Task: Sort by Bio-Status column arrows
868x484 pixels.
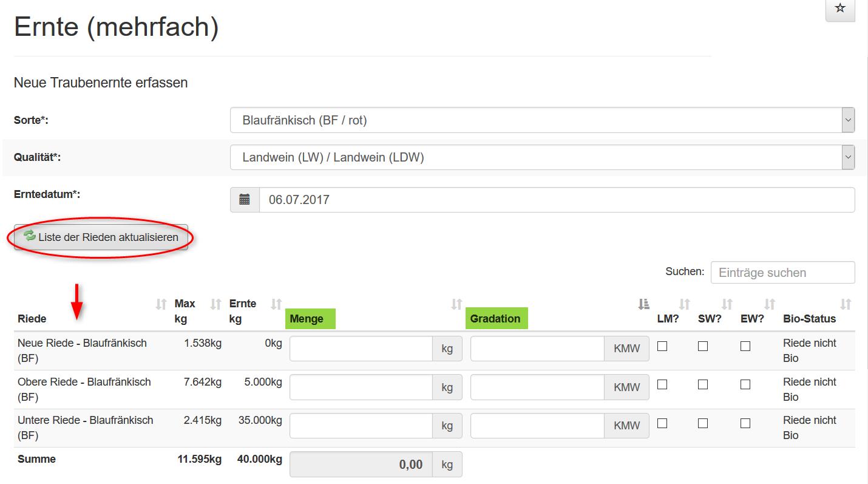Action: (846, 304)
